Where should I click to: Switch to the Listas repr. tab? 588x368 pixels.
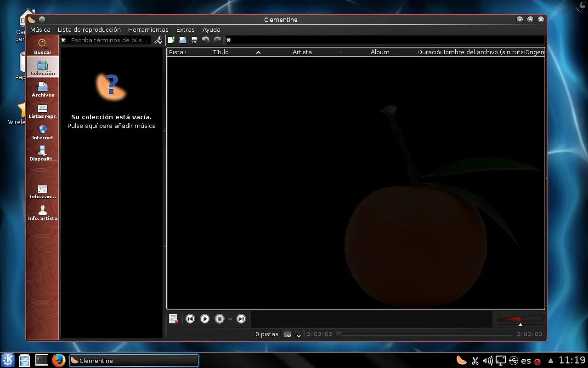click(43, 110)
